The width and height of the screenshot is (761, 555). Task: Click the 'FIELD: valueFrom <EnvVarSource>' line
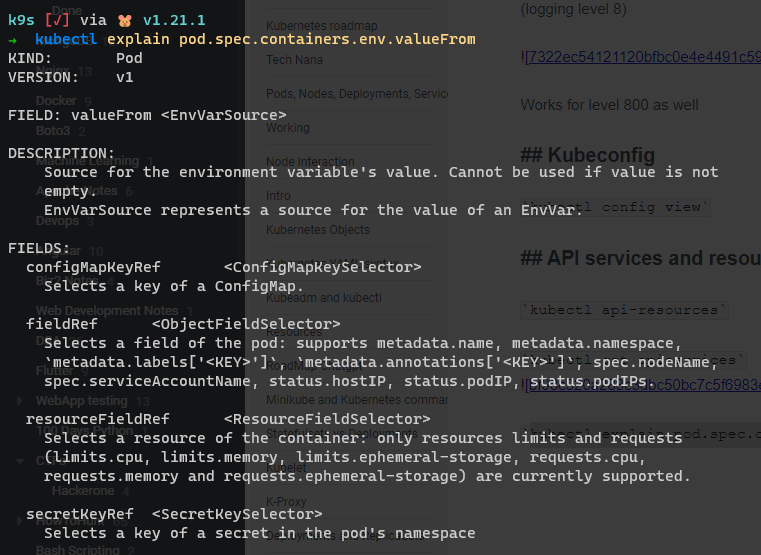coord(148,115)
